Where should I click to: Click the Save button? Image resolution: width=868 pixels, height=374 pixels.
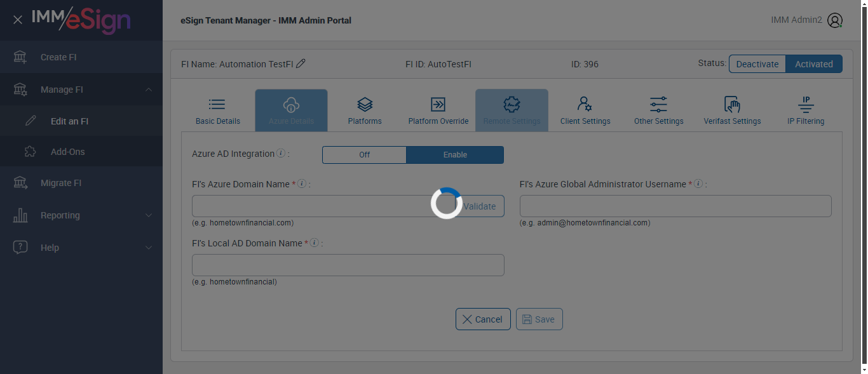pos(539,319)
